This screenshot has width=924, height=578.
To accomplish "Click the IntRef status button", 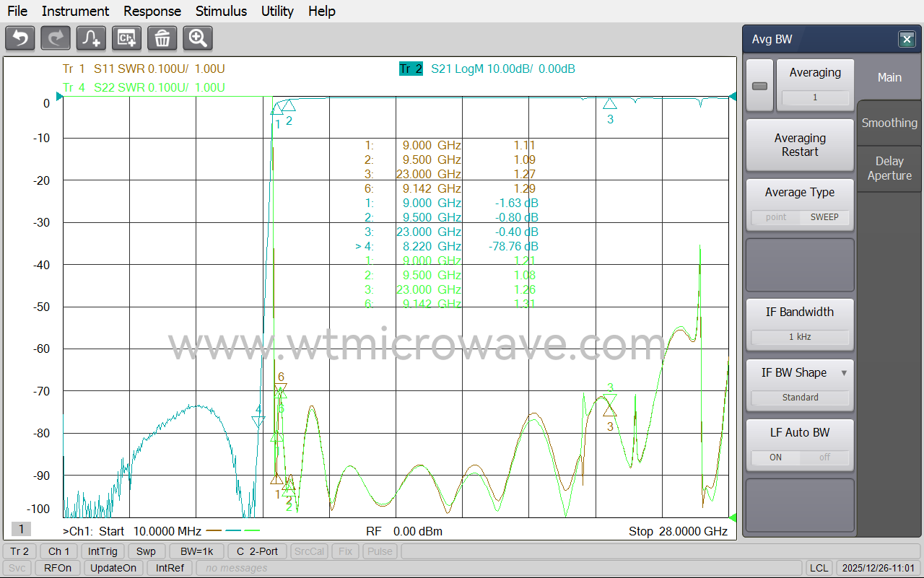I will 170,568.
